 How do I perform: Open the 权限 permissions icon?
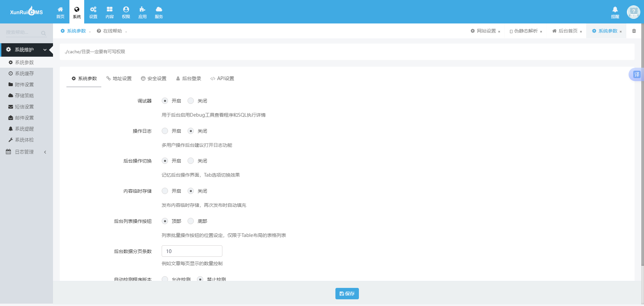(126, 12)
